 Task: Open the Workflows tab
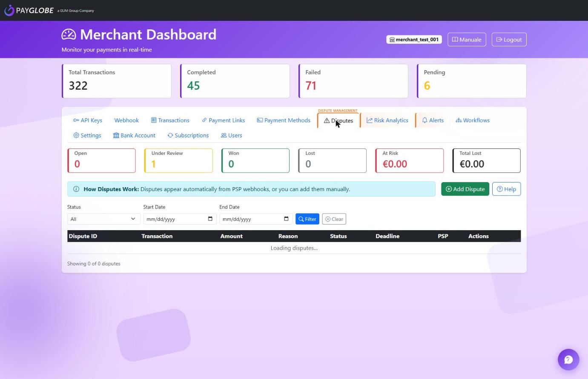pyautogui.click(x=473, y=120)
